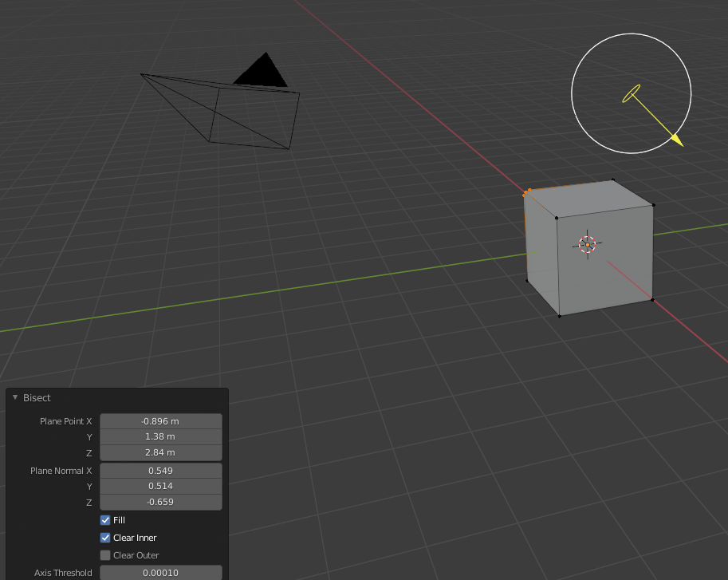
Task: Edit Plane Normal Y value 0.514
Action: pyautogui.click(x=160, y=486)
